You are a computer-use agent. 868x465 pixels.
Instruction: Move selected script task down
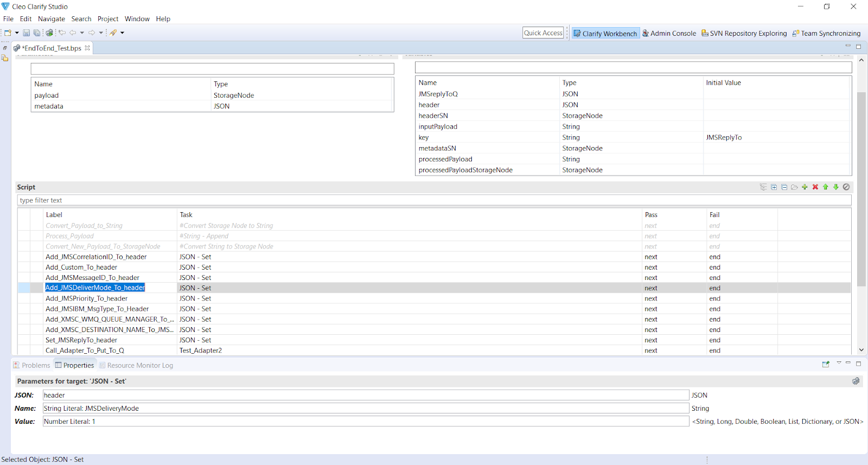836,187
